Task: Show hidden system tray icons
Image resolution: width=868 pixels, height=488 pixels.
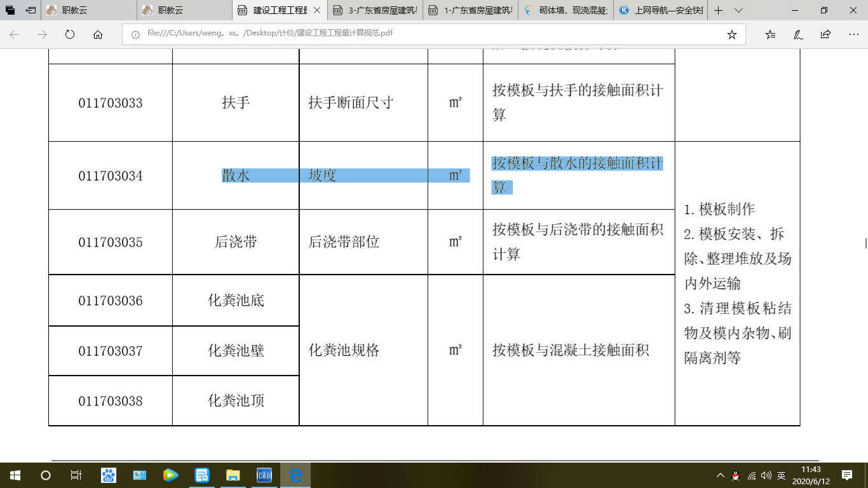Action: [720, 475]
